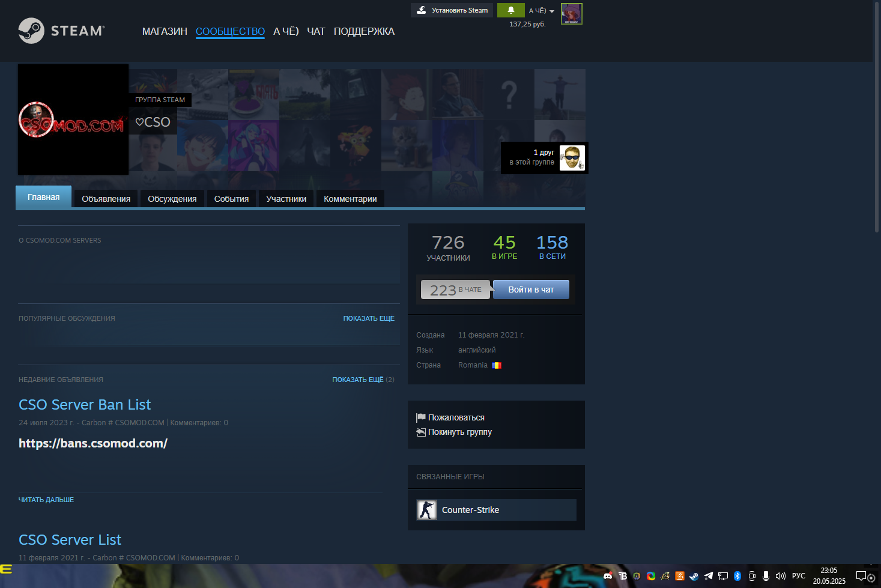Image resolution: width=881 pixels, height=588 pixels.
Task: Click the Установить Steam button
Action: point(452,10)
